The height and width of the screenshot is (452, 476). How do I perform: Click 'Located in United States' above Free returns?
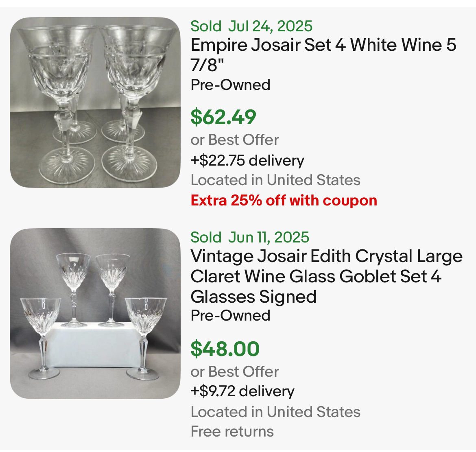coord(275,412)
